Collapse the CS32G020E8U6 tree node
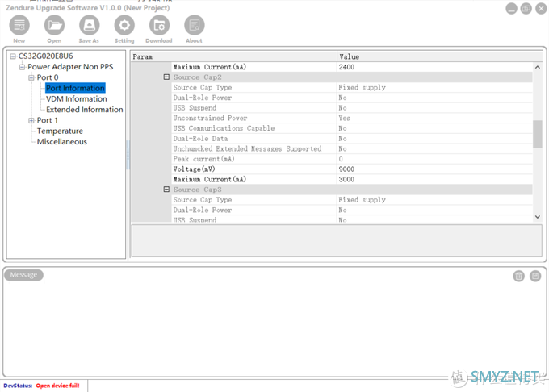 tap(13, 56)
